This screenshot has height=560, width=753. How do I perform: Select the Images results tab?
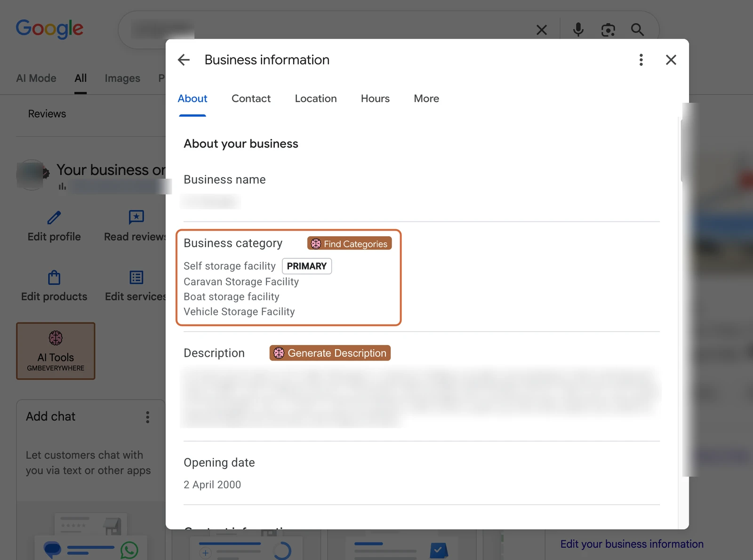[x=122, y=78]
